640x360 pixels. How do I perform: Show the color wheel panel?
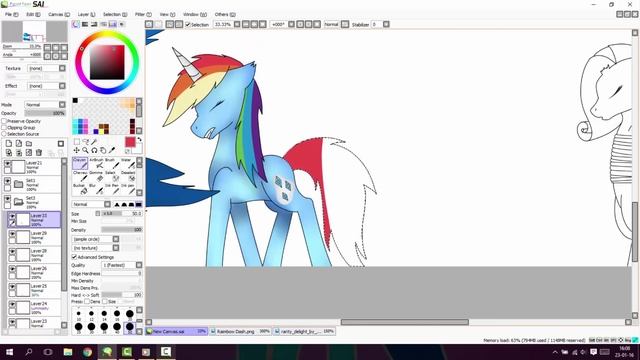(76, 24)
